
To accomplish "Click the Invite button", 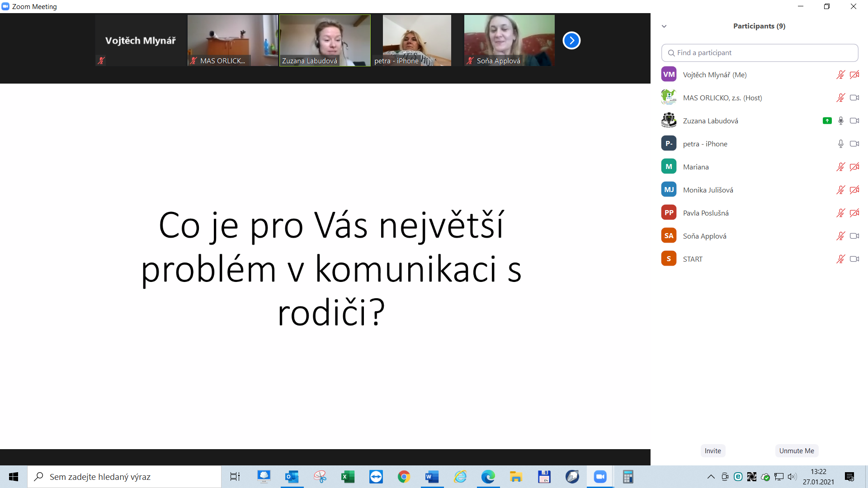I will point(712,450).
